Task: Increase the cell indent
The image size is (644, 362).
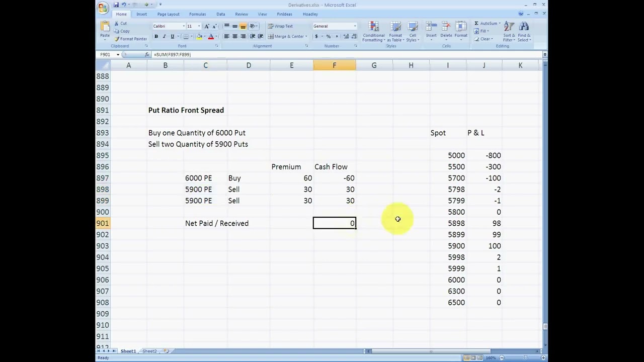Action: [x=260, y=36]
